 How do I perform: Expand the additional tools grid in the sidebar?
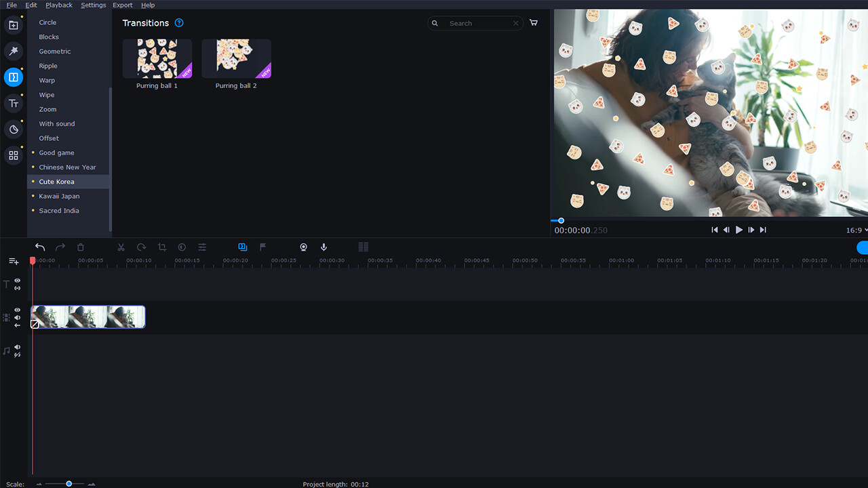14,155
